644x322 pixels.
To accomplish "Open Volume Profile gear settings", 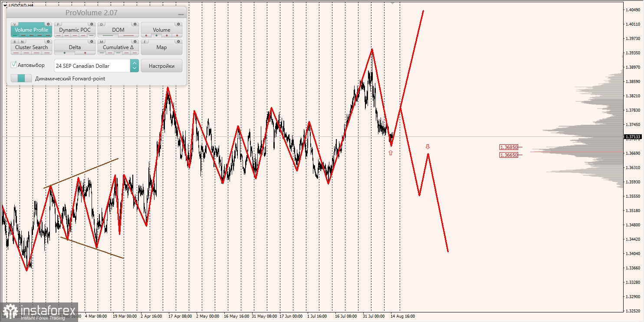I will 48,24.
